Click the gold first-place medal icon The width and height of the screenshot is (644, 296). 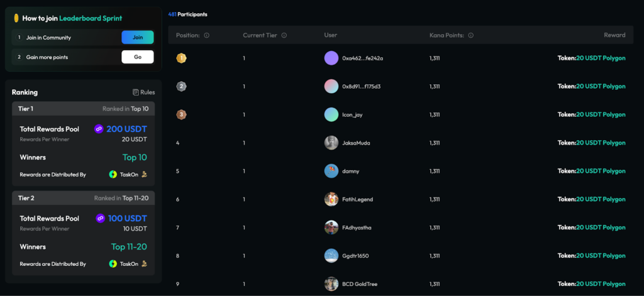[181, 58]
